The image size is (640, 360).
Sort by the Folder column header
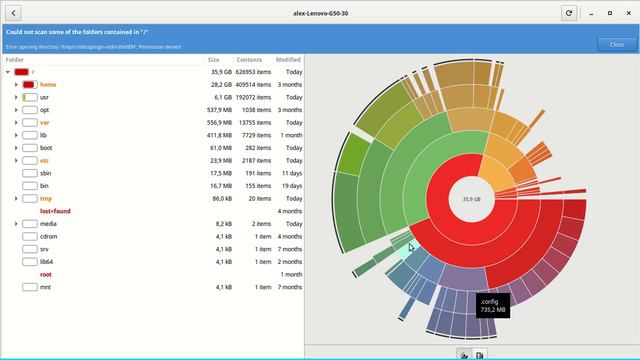point(15,60)
